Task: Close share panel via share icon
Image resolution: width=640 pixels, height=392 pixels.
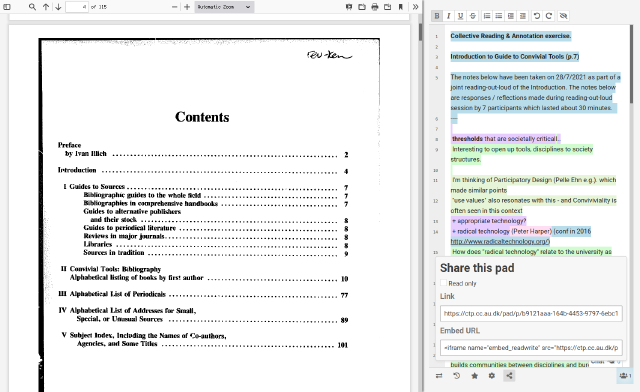Action: click(x=509, y=376)
